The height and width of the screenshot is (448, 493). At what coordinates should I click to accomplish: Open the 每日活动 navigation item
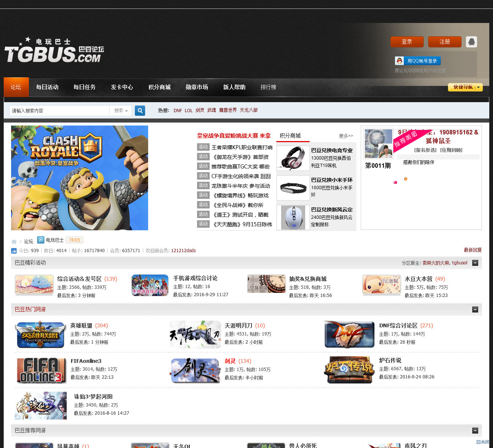(47, 87)
